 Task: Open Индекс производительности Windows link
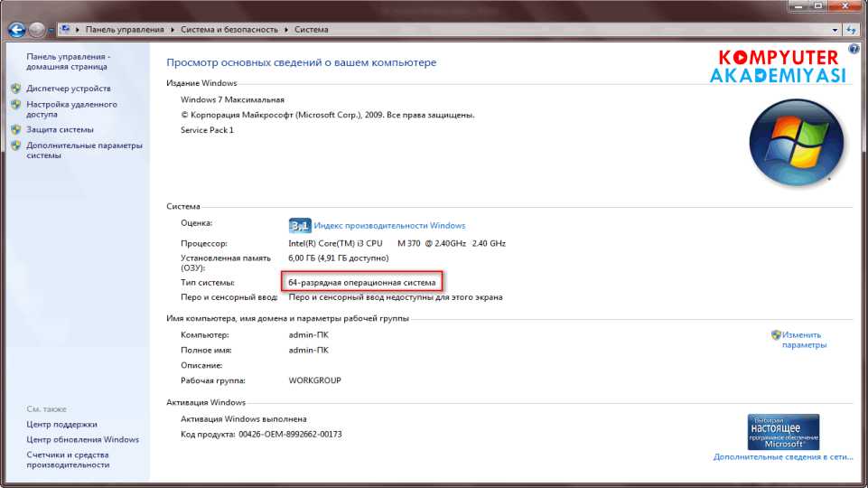tap(389, 225)
